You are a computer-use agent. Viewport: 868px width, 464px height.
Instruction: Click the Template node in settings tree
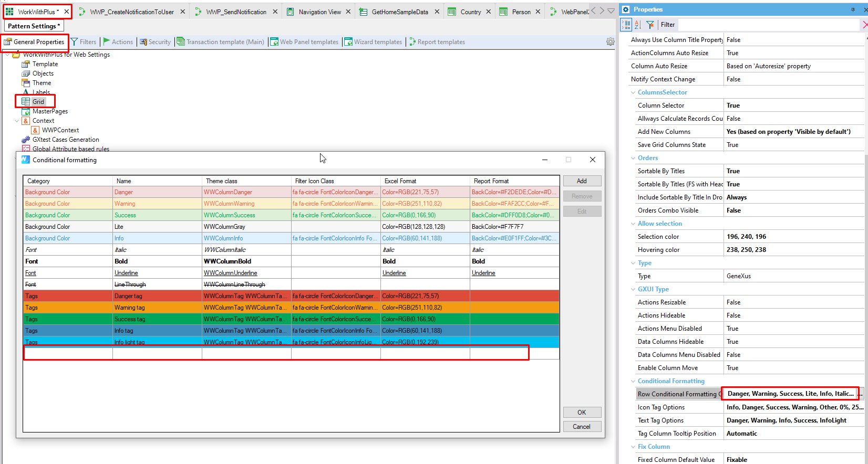pyautogui.click(x=45, y=64)
